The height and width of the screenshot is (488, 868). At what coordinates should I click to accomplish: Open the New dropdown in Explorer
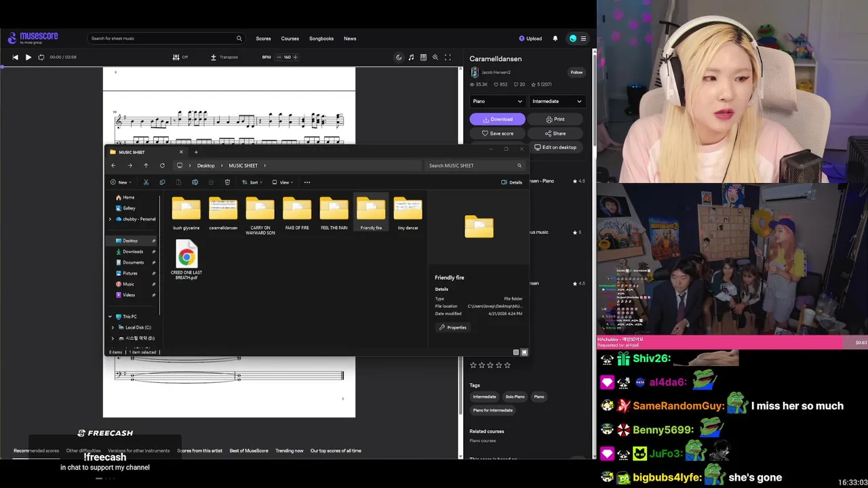coord(119,182)
